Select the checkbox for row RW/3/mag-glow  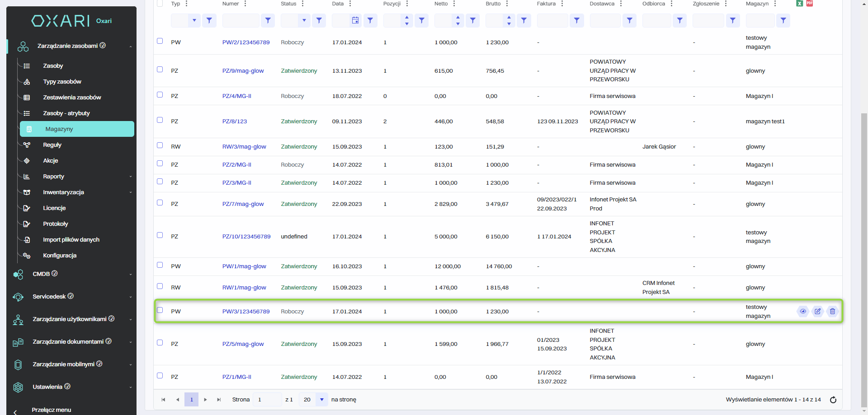(x=160, y=145)
